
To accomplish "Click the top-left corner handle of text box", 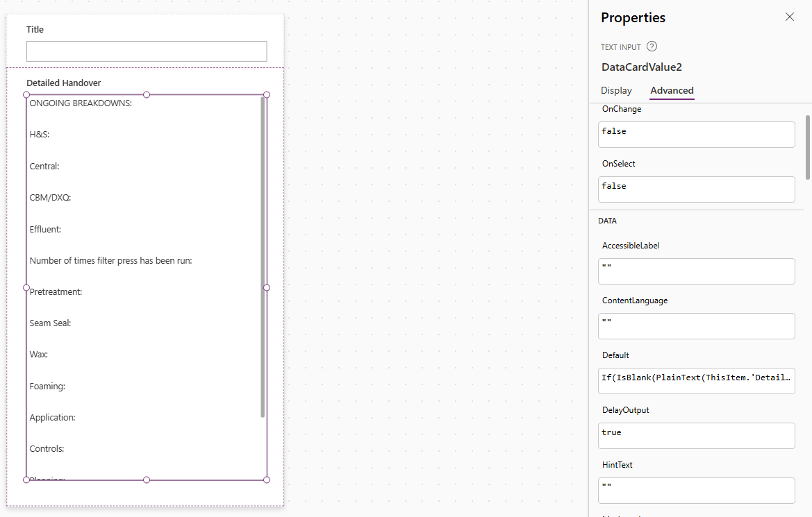I will tap(26, 94).
